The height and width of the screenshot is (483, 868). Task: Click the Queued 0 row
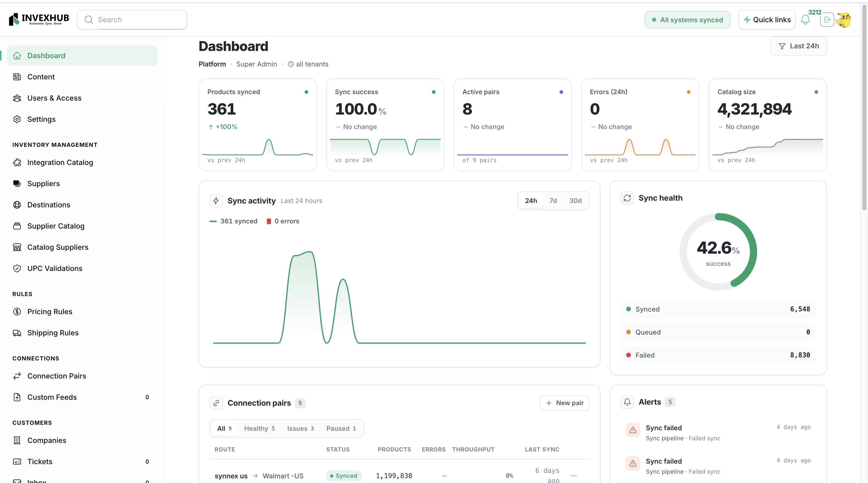pyautogui.click(x=718, y=332)
